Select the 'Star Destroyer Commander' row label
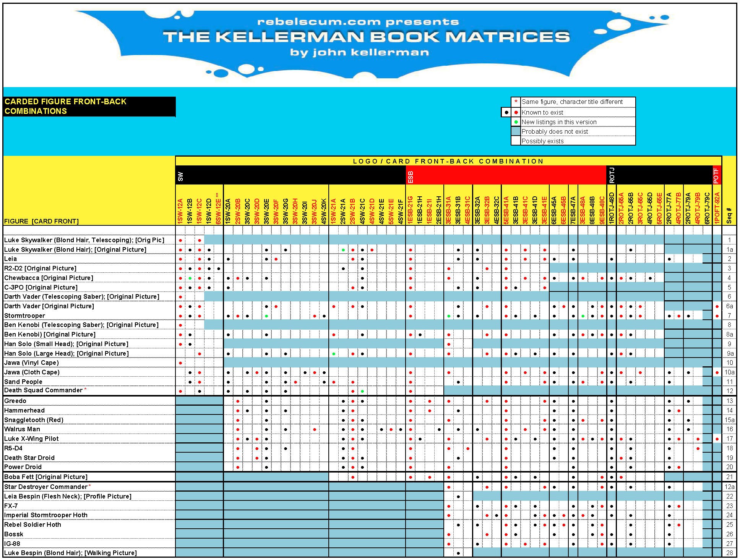Image resolution: width=740 pixels, height=560 pixels. pos(46,487)
